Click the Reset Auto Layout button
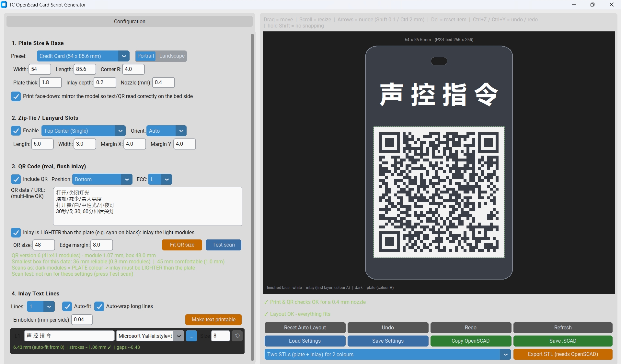 point(305,328)
